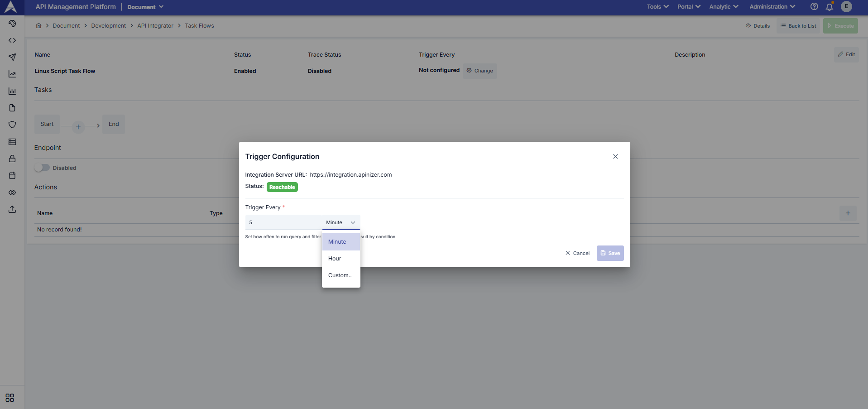Open the help question mark icon
This screenshot has height=409, width=868.
[814, 7]
